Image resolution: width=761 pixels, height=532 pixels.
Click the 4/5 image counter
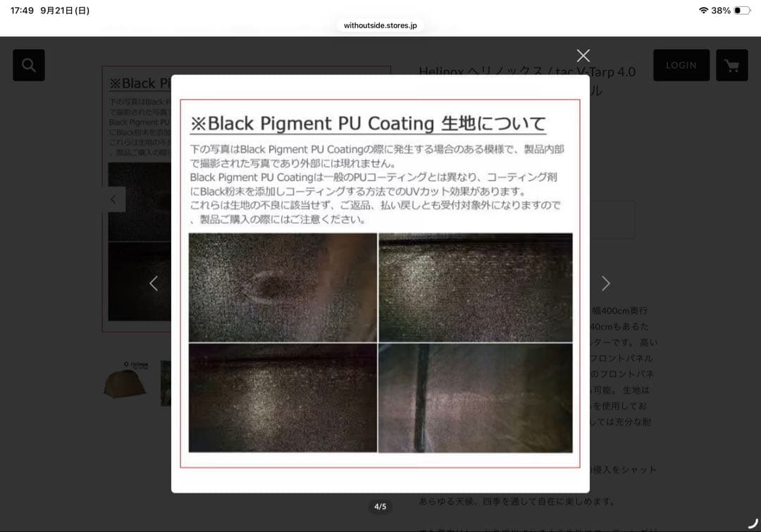380,506
